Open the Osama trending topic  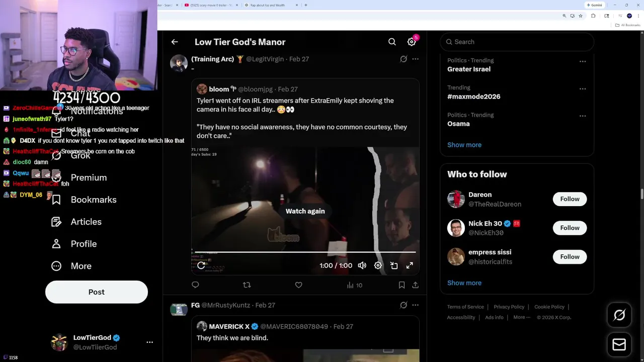[x=458, y=124]
